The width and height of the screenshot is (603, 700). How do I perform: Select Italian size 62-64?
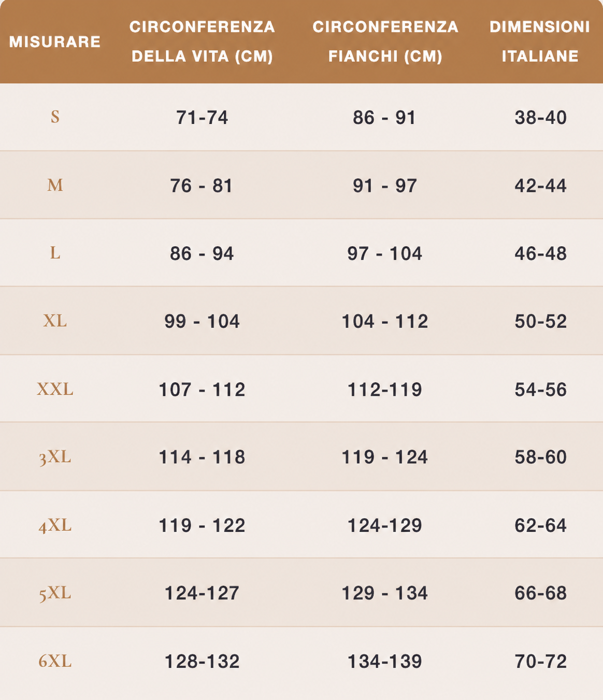[x=540, y=525]
